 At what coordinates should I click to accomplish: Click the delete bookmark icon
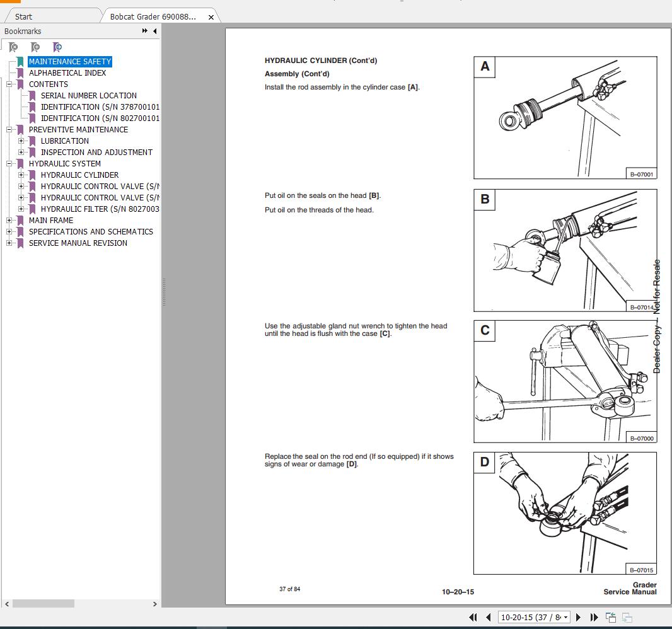pyautogui.click(x=13, y=47)
